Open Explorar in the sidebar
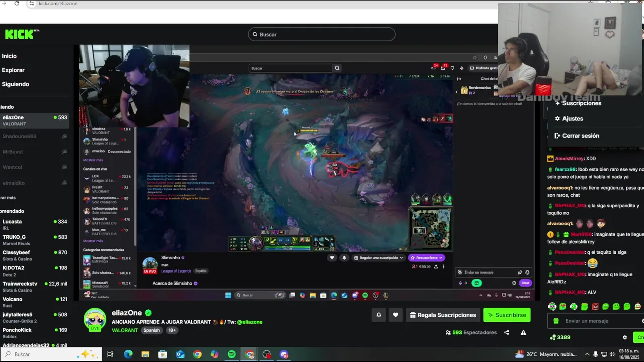Screen dimensions: 644x362 tap(13, 70)
